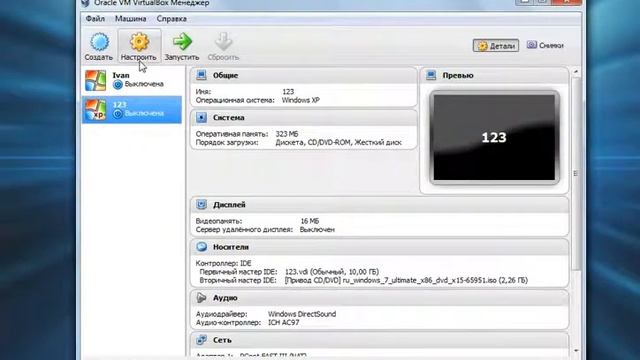Open the Система section heading
The image size is (640, 360).
click(229, 118)
